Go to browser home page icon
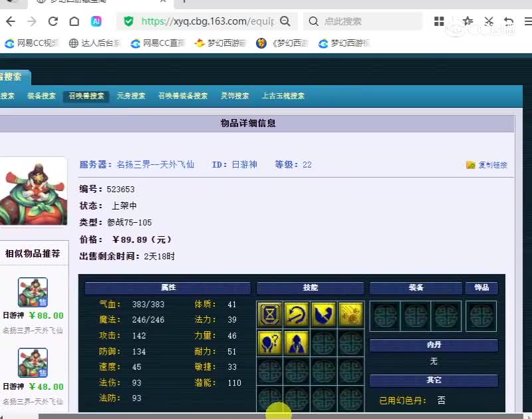Viewport: 532px width, 419px height. pyautogui.click(x=74, y=21)
